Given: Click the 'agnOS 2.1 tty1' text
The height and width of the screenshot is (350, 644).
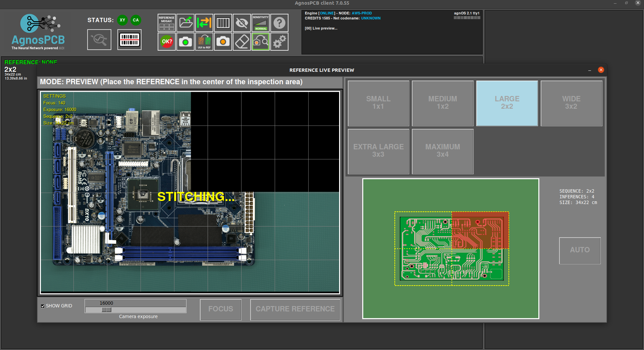Looking at the screenshot, I should coord(467,13).
